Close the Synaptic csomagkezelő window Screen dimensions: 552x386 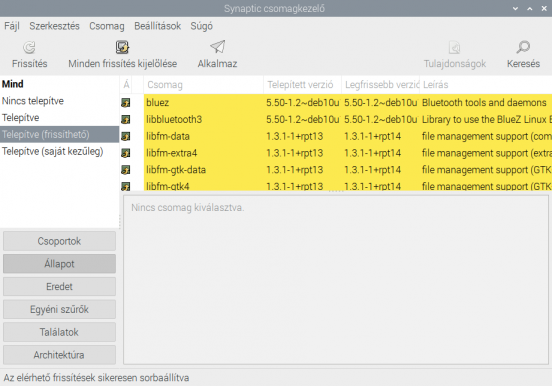[544, 8]
